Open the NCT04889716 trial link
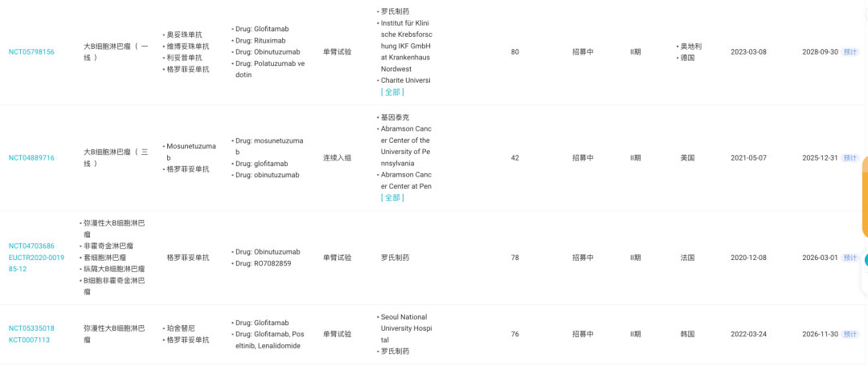868x366 pixels. point(31,158)
